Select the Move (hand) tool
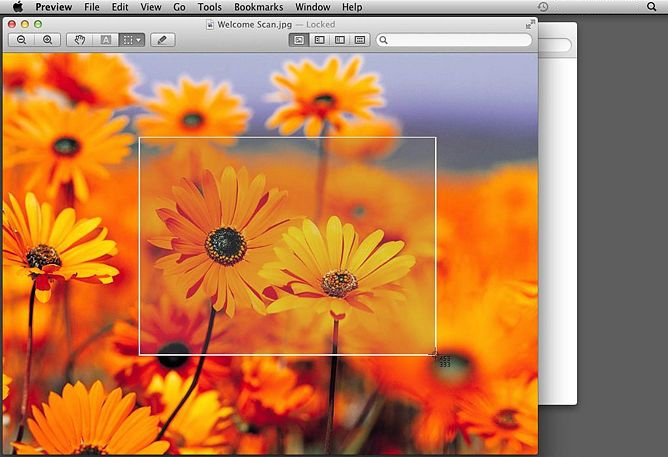Screen dimensions: 668x457 (80, 40)
